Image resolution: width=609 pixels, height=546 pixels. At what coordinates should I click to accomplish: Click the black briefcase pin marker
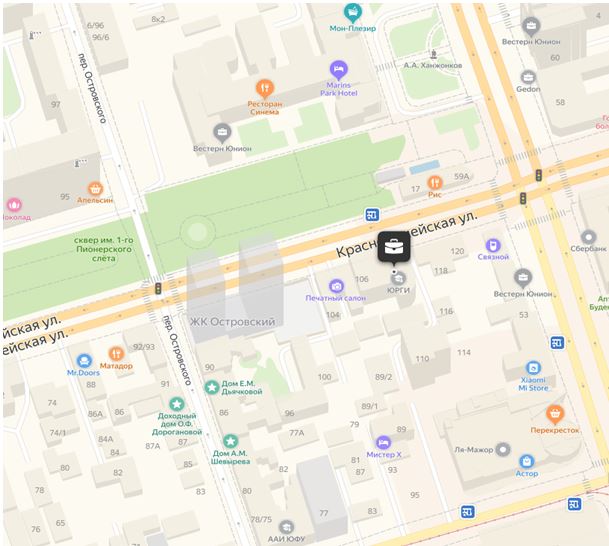pos(394,247)
